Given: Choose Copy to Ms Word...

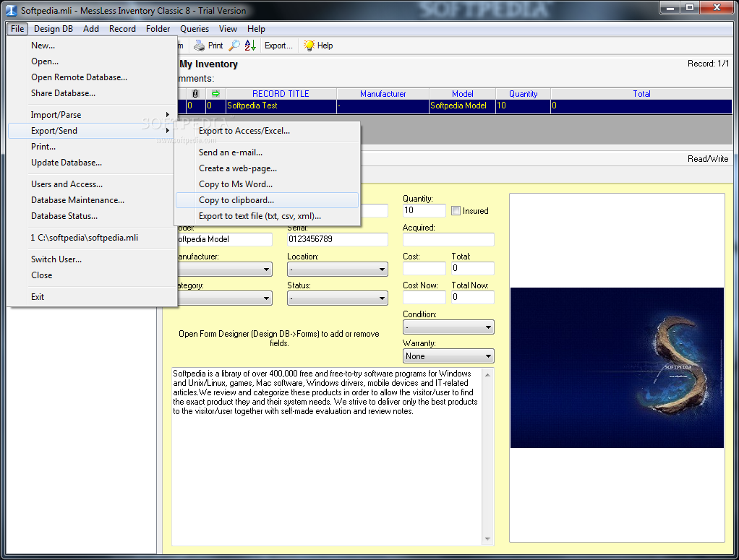Looking at the screenshot, I should 267,184.
